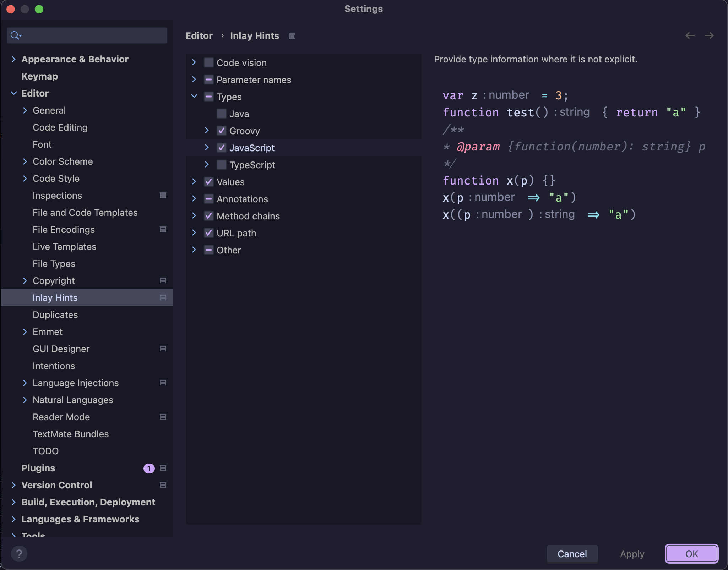The width and height of the screenshot is (728, 570).
Task: Uncheck the Values checkbox
Action: 209,182
